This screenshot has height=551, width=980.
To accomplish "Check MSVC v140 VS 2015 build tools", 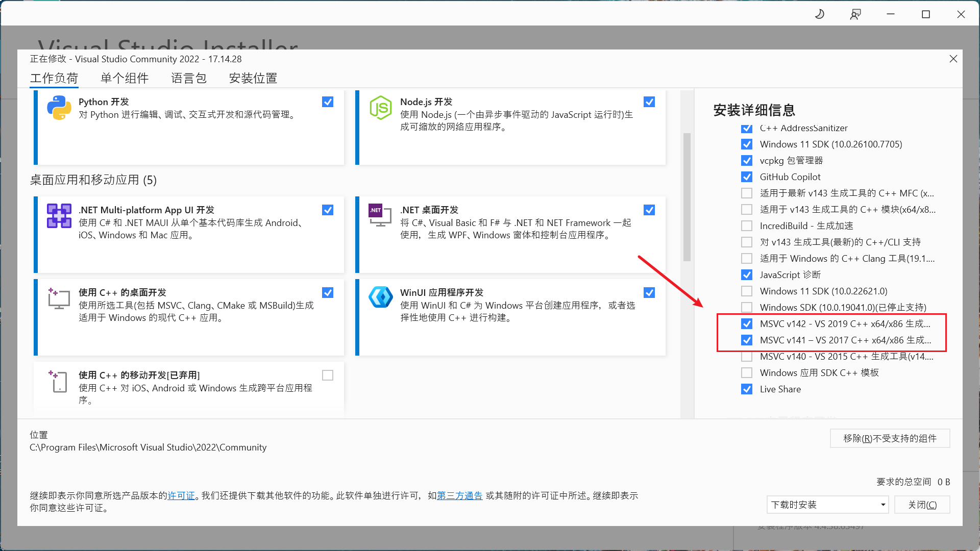I will [x=747, y=357].
